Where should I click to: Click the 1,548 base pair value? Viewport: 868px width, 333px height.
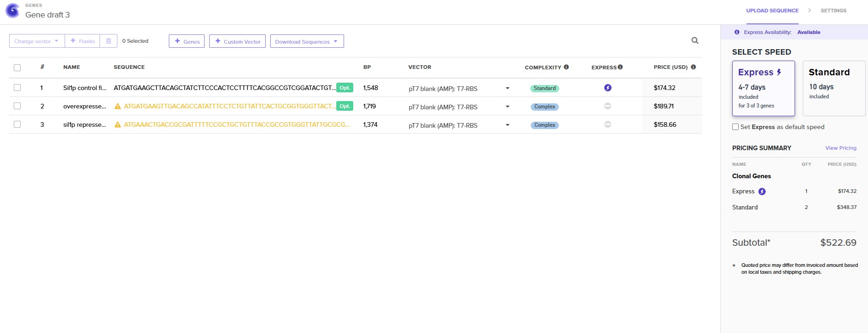pyautogui.click(x=371, y=88)
